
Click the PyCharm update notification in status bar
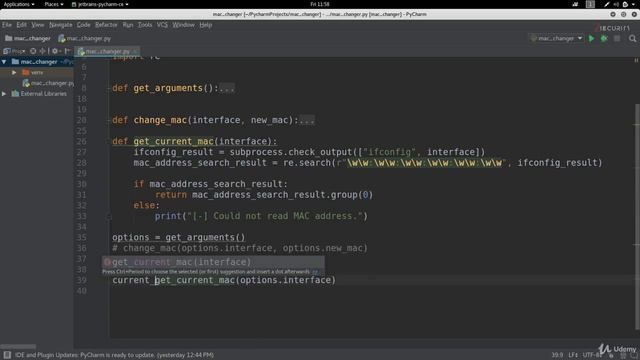(x=114, y=355)
